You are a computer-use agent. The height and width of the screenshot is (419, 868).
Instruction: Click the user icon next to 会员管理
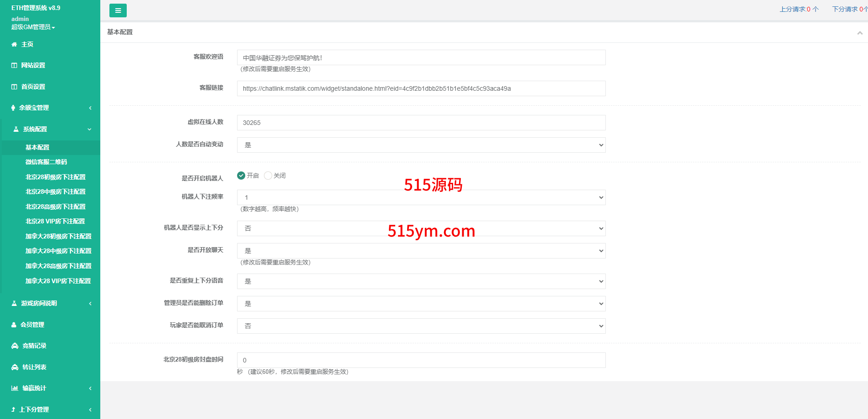pos(14,325)
